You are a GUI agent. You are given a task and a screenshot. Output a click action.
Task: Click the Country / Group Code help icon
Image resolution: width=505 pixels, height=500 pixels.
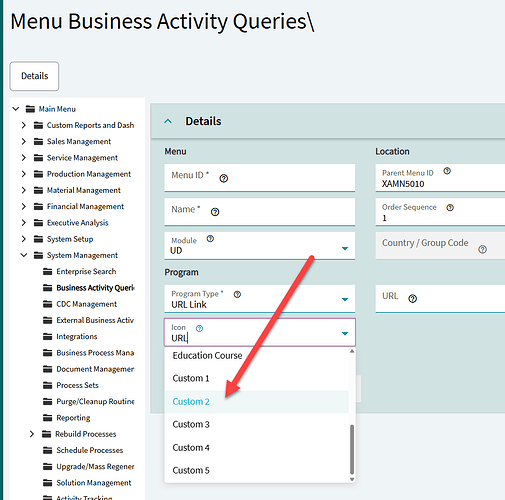[x=482, y=249]
